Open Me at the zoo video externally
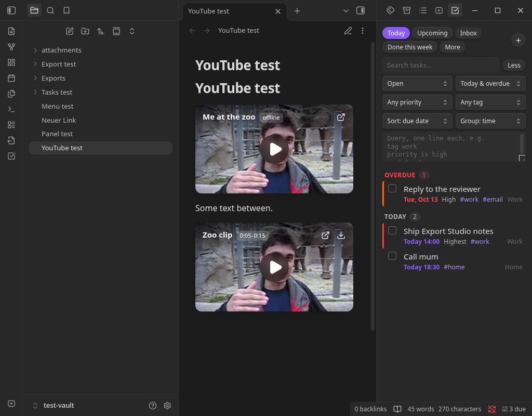Image resolution: width=532 pixels, height=416 pixels. (341, 118)
